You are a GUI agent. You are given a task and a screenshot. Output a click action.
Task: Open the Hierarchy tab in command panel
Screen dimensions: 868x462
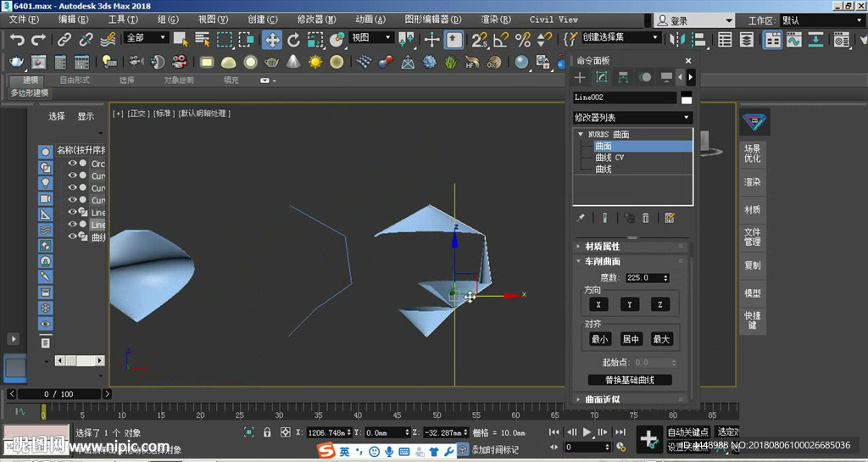(623, 77)
